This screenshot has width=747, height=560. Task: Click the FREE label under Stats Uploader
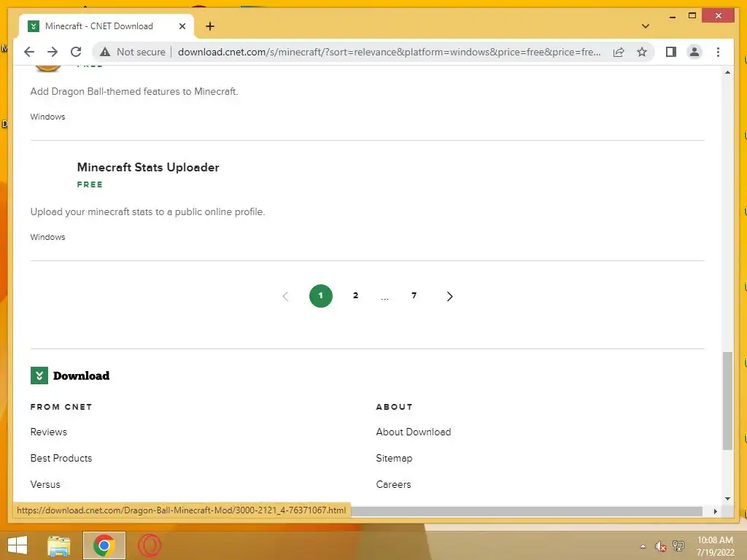(90, 184)
